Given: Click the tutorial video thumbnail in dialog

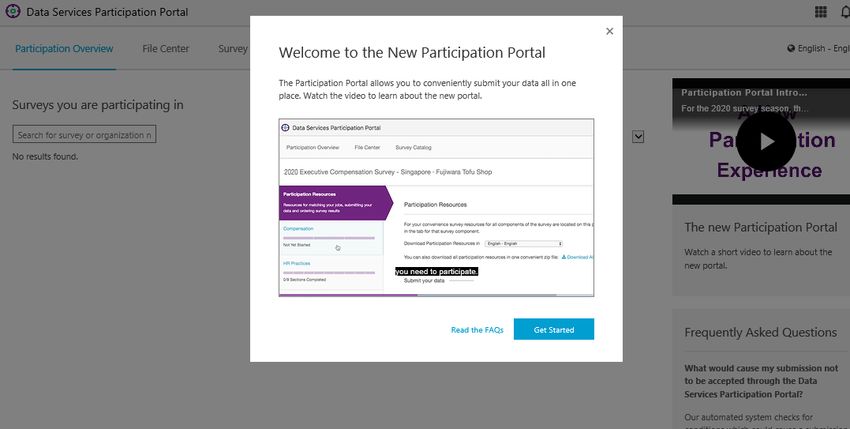Looking at the screenshot, I should point(436,207).
